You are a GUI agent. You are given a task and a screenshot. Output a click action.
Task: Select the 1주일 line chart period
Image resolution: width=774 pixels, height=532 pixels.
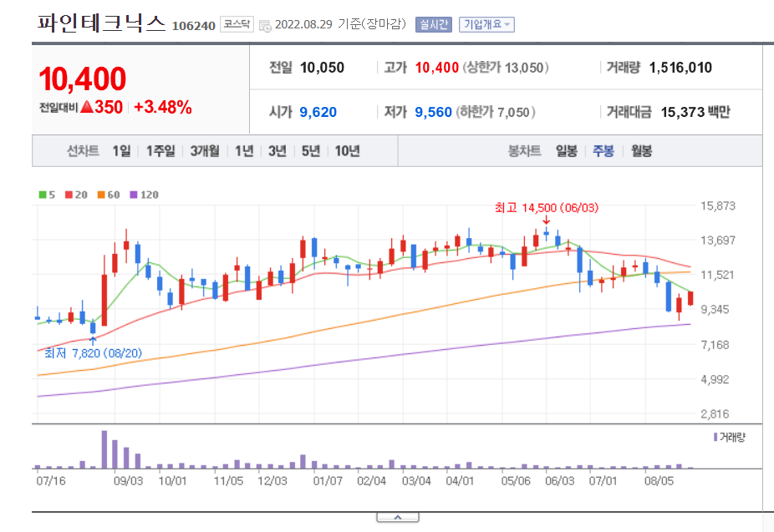pos(160,151)
